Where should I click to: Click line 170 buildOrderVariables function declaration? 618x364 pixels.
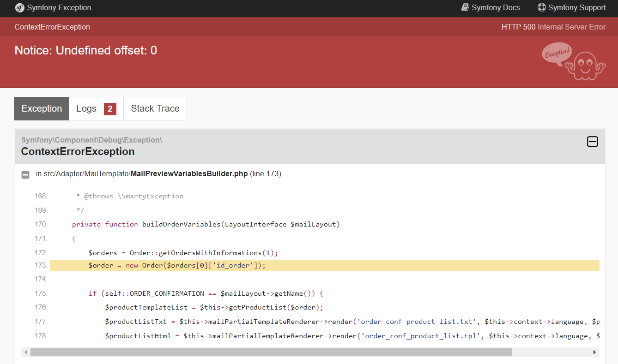[206, 224]
